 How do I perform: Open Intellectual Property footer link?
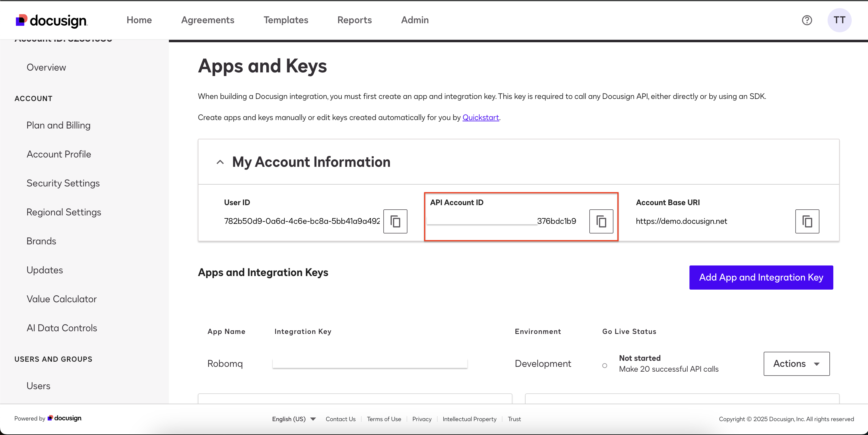click(469, 419)
